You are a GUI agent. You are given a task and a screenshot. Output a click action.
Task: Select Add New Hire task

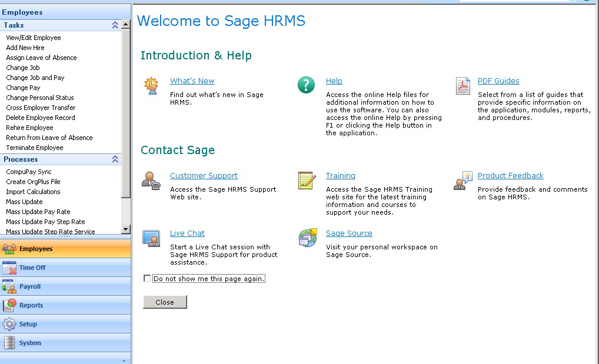tap(25, 48)
